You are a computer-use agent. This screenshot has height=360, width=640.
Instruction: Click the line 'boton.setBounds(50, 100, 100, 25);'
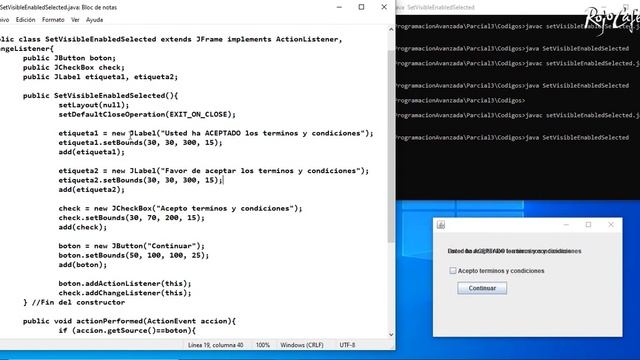[133, 255]
